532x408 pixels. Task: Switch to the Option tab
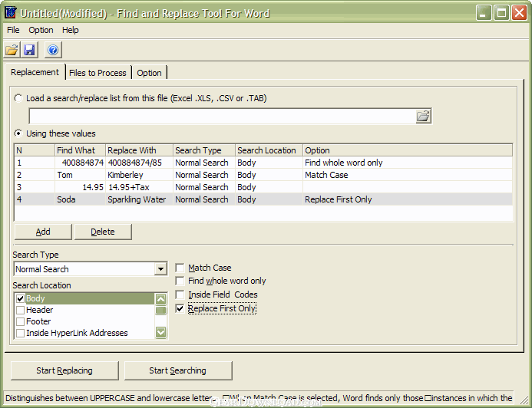(149, 73)
